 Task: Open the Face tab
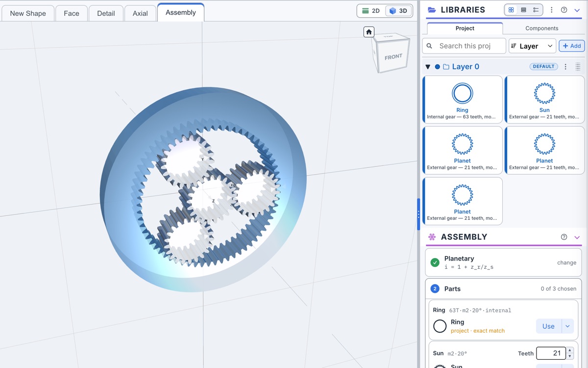coord(72,13)
